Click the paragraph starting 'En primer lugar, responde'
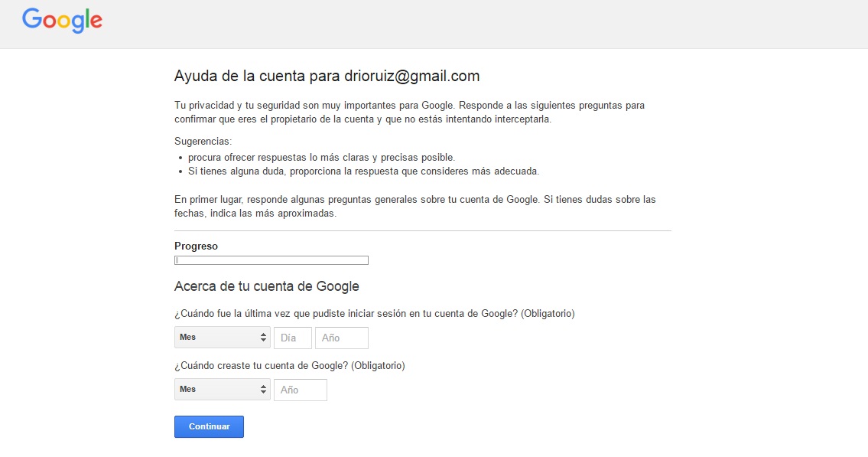 [x=415, y=206]
